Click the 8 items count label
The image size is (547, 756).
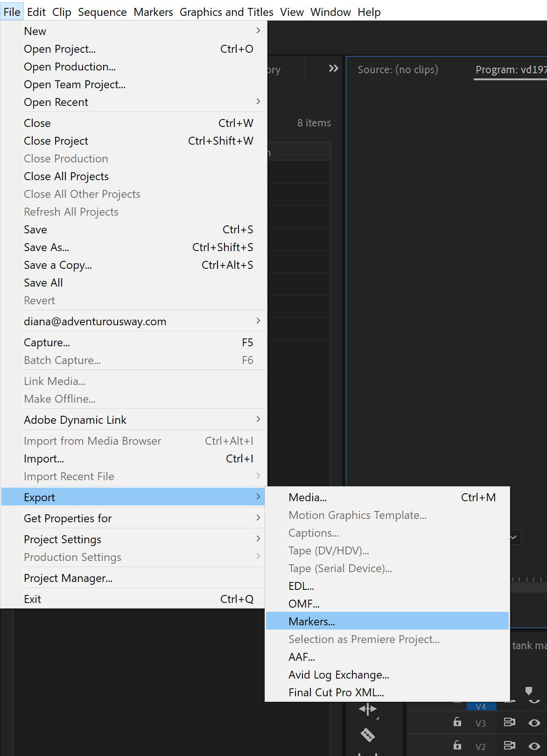click(314, 123)
